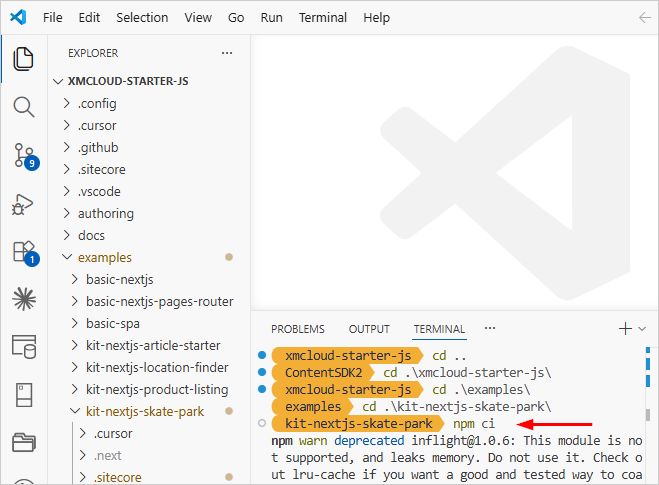Switch to the PROBLEMS tab
The height and width of the screenshot is (485, 659).
tap(298, 329)
